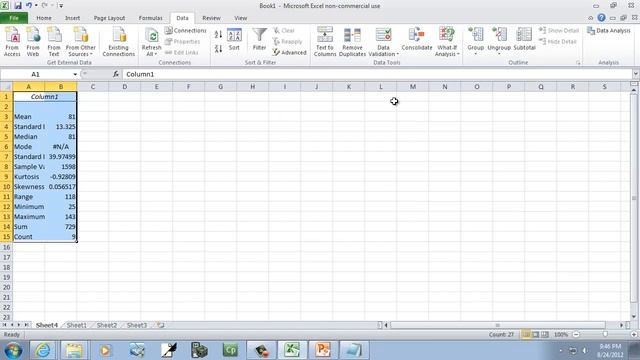
Task: Open the Windows Start menu
Action: tap(13, 350)
